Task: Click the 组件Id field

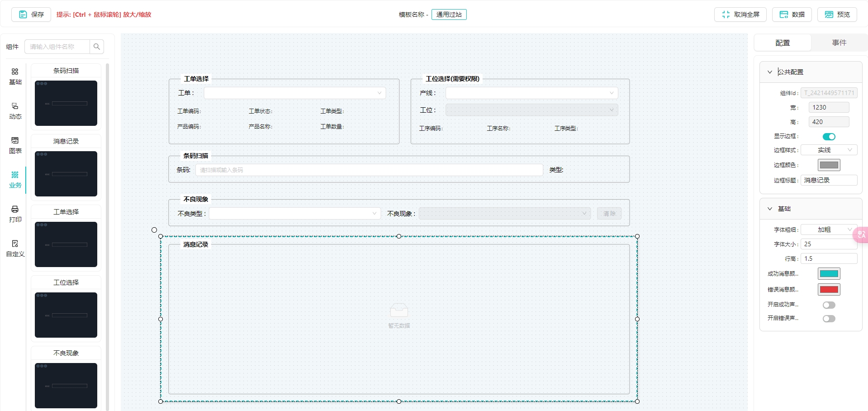Action: pyautogui.click(x=829, y=93)
